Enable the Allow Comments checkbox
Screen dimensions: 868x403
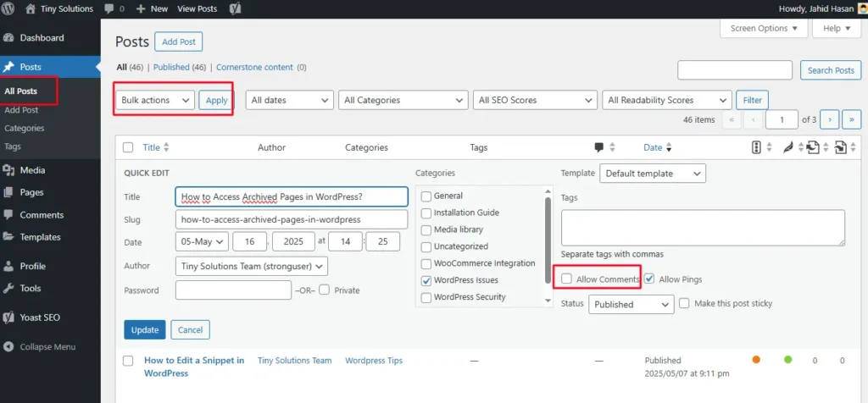point(566,279)
